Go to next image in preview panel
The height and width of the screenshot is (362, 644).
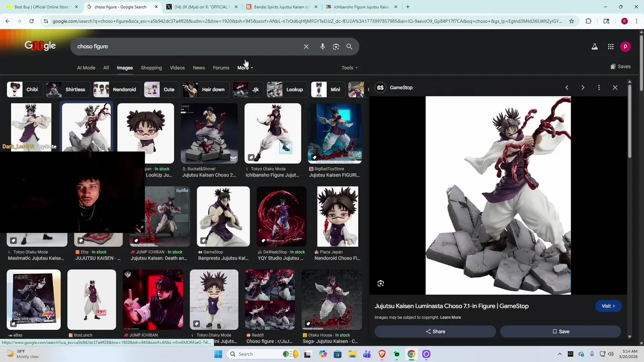pyautogui.click(x=583, y=87)
